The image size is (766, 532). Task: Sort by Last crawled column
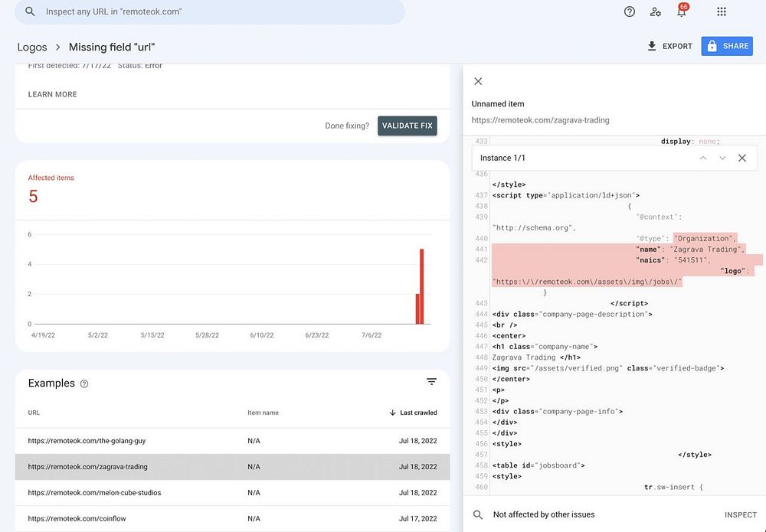coord(414,413)
